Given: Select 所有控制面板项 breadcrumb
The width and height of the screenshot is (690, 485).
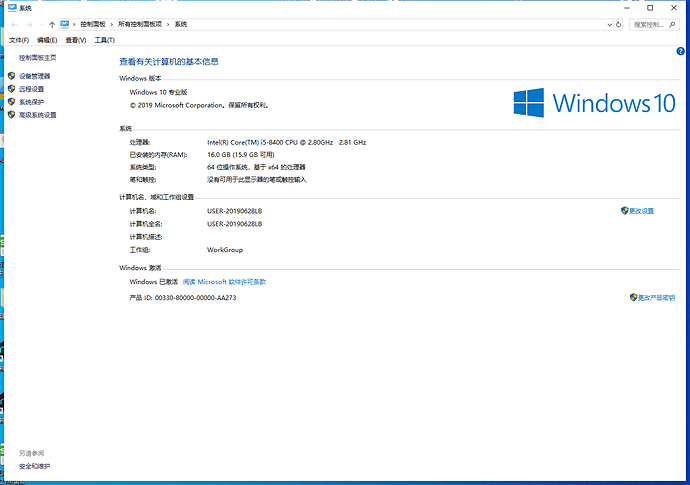Looking at the screenshot, I should 140,24.
